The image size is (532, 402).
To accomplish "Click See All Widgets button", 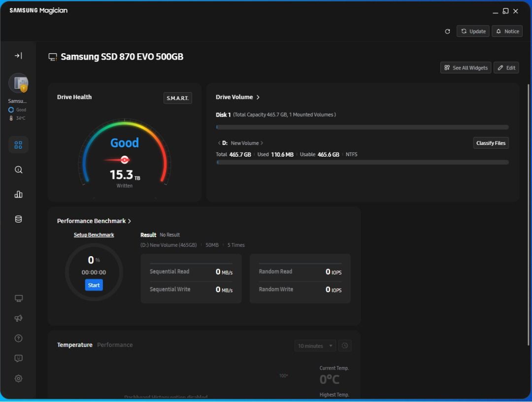I will click(x=466, y=67).
